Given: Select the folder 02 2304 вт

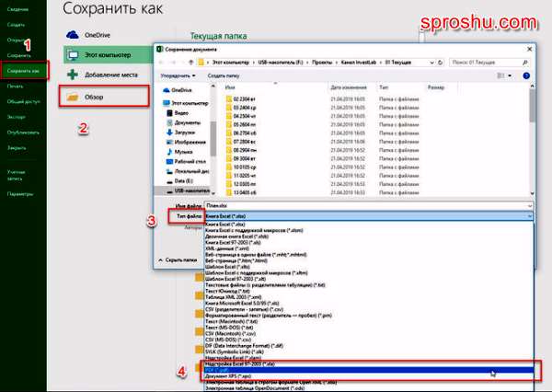Looking at the screenshot, I should [x=249, y=97].
